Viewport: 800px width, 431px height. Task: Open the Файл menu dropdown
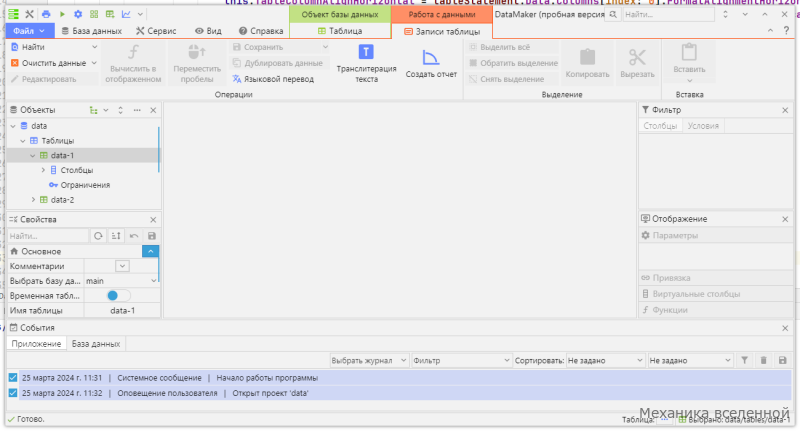pyautogui.click(x=30, y=31)
